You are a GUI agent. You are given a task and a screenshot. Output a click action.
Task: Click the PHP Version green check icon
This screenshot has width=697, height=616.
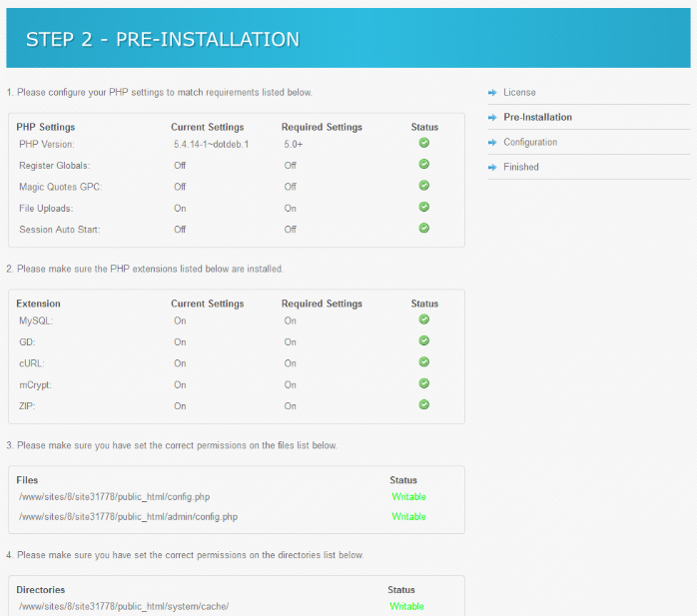tap(424, 144)
